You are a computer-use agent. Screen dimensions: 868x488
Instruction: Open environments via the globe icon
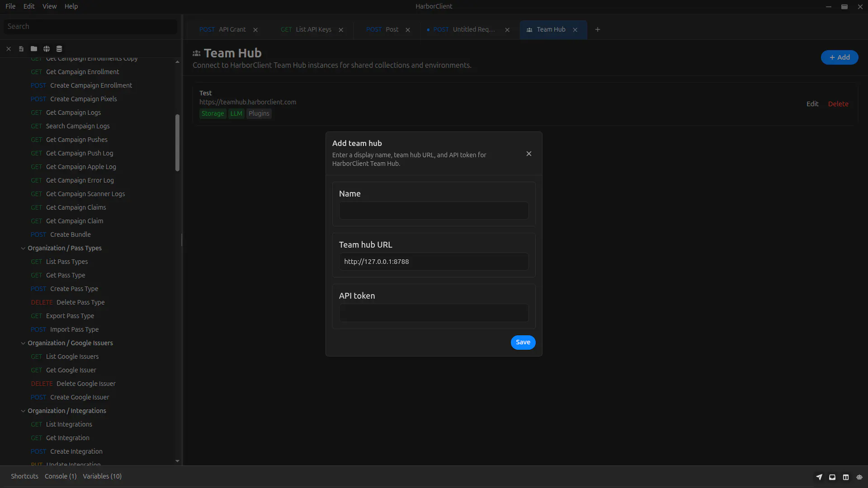pos(47,49)
